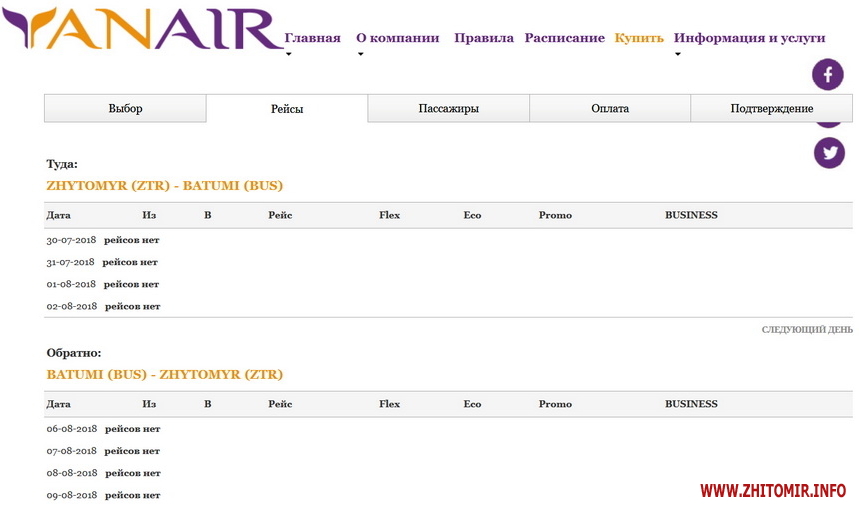Select the Купить menu item
859x506 pixels.
(x=639, y=38)
